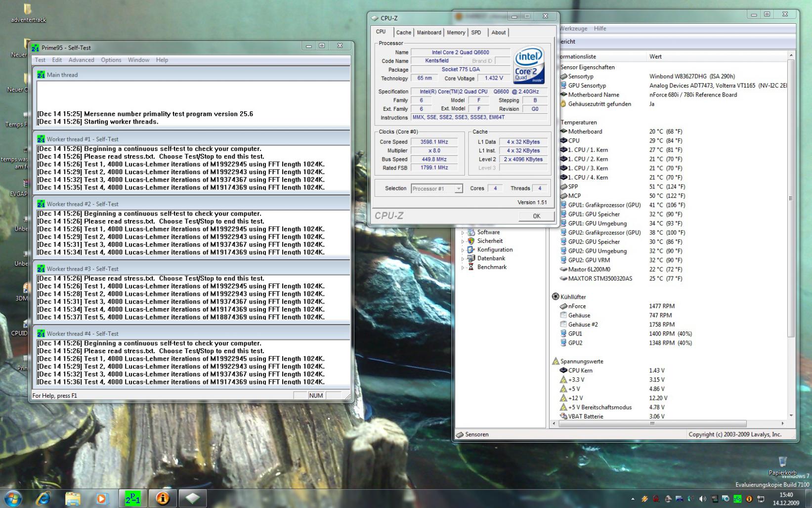Switch to the Memory tab in CPU-Z
812x508 pixels.
click(456, 33)
